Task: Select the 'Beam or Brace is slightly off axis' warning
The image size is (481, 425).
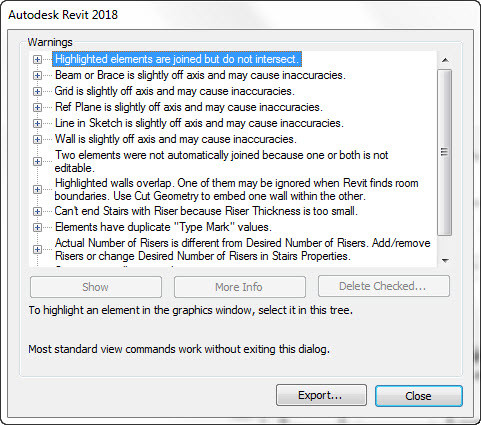Action: click(200, 75)
